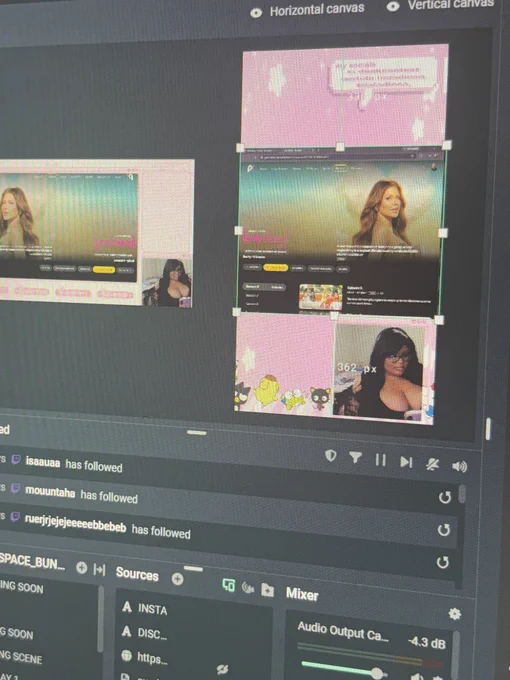Select the scene ending in AY 1
Viewport: 510px width, 680px height.
10,677
